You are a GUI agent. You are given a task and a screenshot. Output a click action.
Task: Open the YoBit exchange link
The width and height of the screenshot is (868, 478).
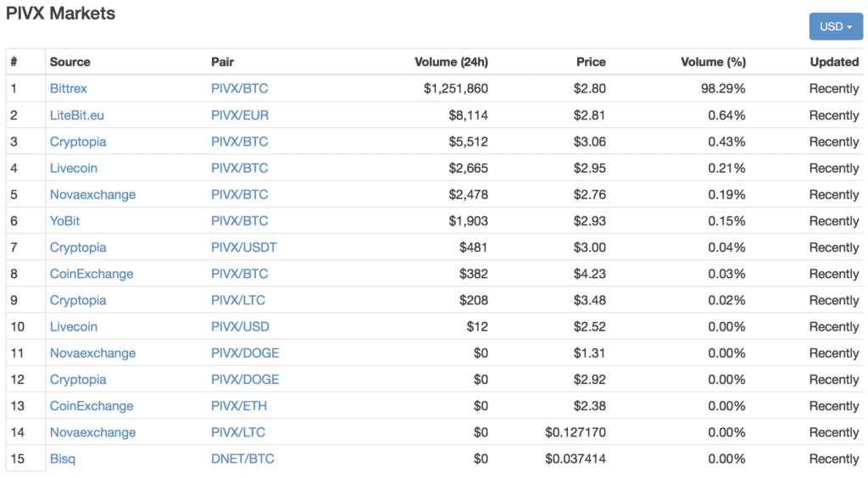pos(64,220)
